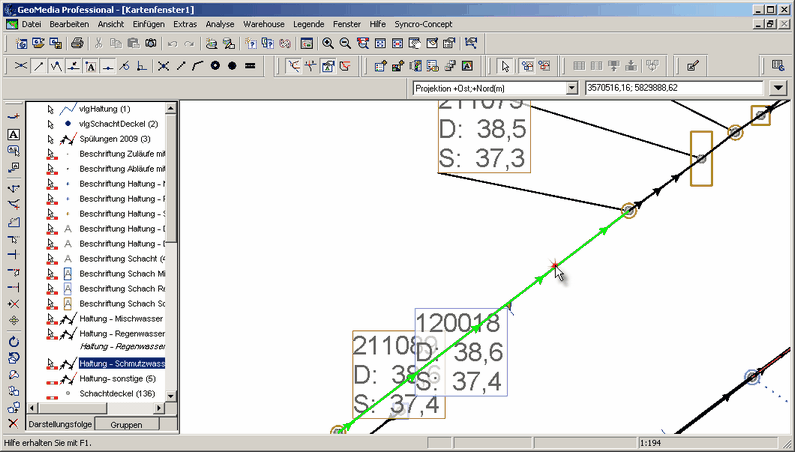This screenshot has width=795, height=452.
Task: Click the pencil edit icon in toolbar
Action: (x=692, y=66)
